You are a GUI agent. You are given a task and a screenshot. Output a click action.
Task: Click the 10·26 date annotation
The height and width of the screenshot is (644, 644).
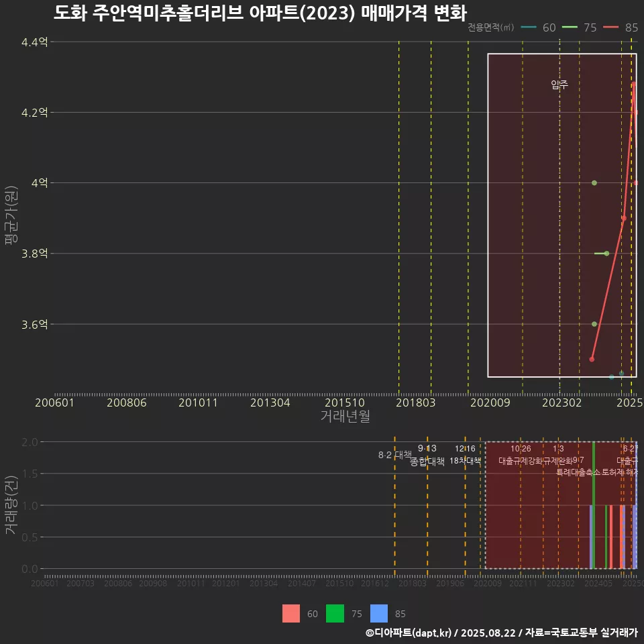521,449
